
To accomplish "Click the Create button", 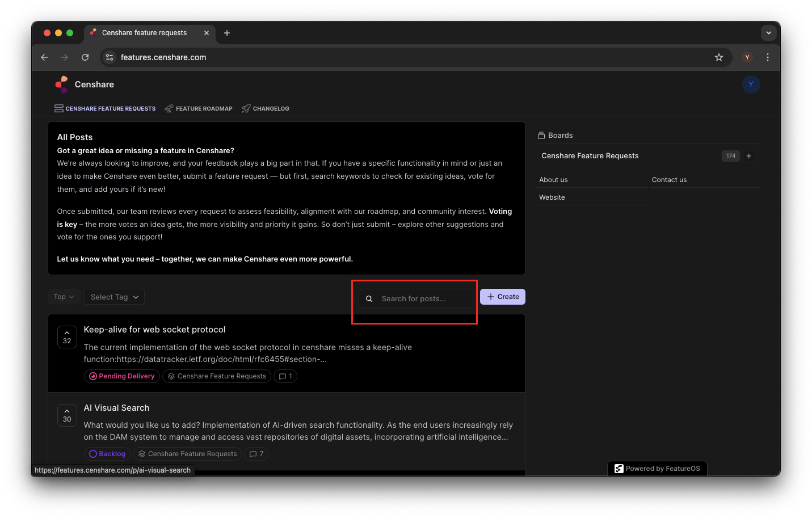I will point(502,296).
